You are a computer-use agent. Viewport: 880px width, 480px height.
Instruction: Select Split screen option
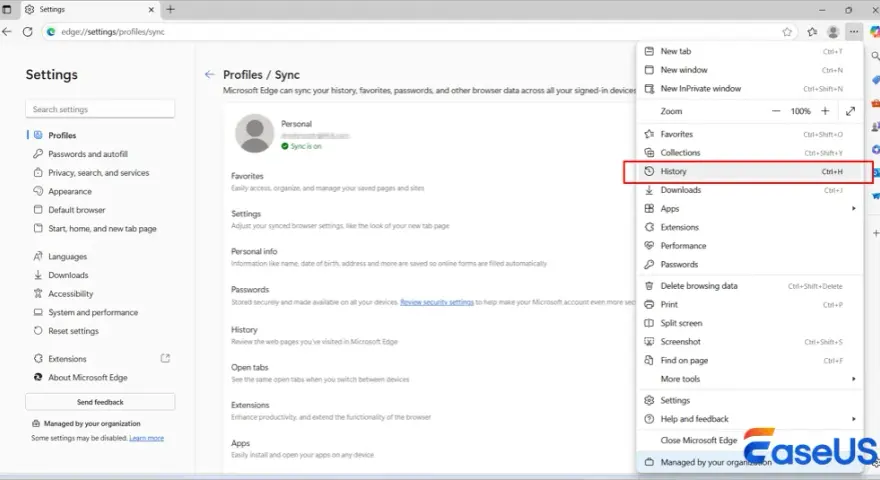(x=749, y=323)
